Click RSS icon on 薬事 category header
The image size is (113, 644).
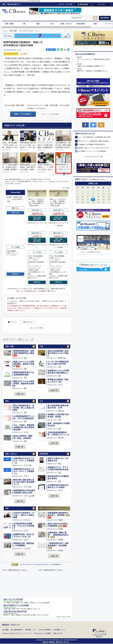[x=34, y=401]
